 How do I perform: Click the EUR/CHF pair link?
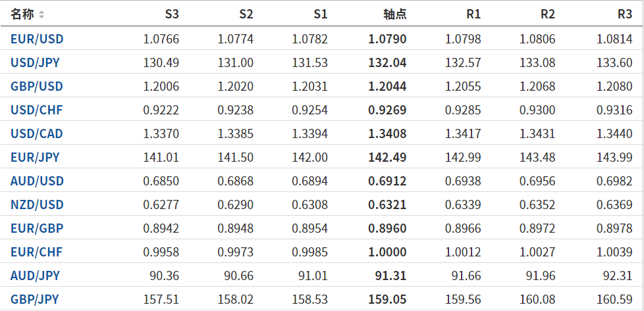point(37,252)
